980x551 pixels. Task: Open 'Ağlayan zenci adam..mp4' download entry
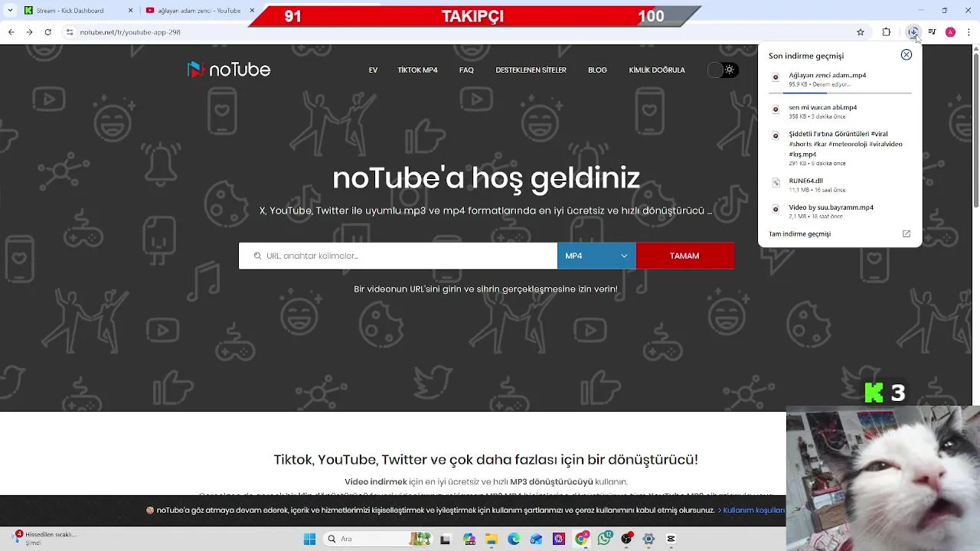840,80
